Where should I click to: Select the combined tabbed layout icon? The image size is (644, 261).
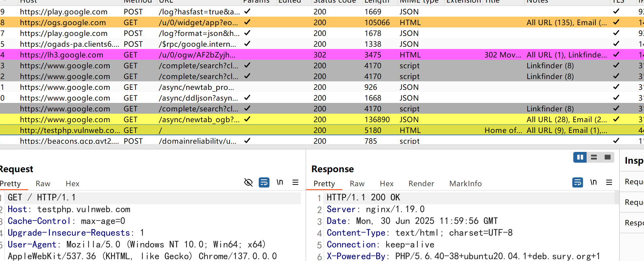click(x=607, y=157)
